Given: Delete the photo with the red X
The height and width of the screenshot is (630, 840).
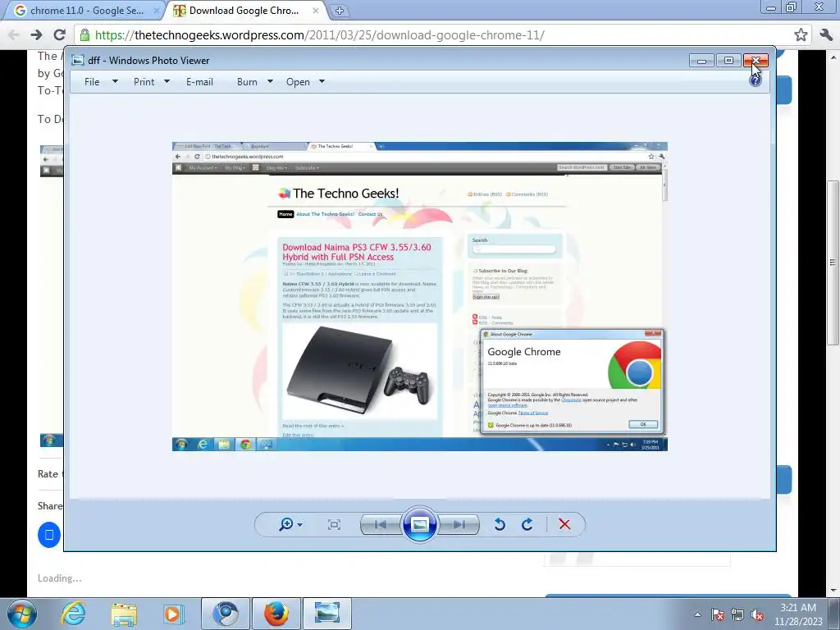Looking at the screenshot, I should 564,524.
